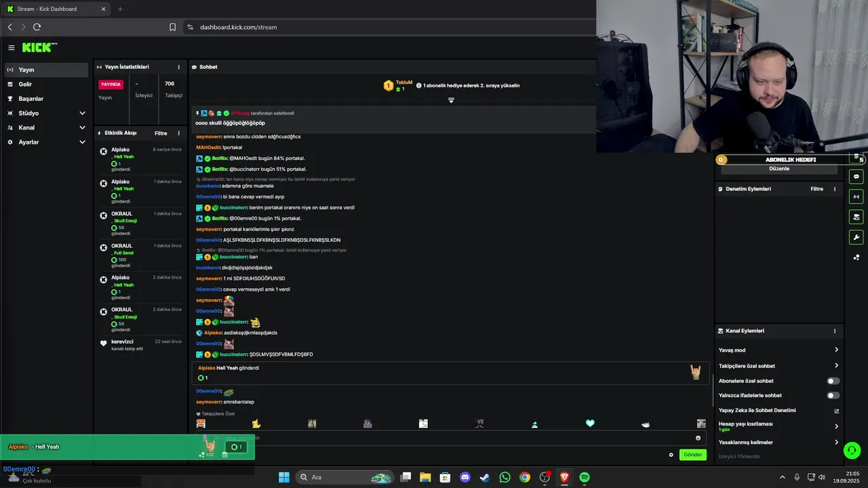Open Etkinlik Akışı three-dot menu

179,134
